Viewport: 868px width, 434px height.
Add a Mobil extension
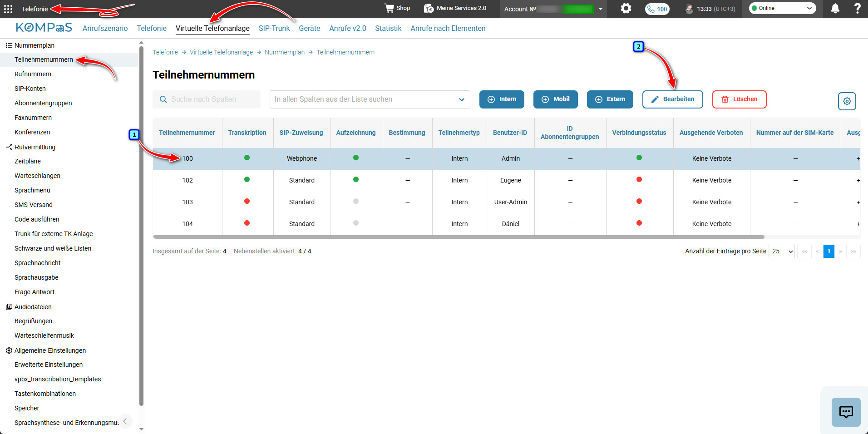pos(556,99)
